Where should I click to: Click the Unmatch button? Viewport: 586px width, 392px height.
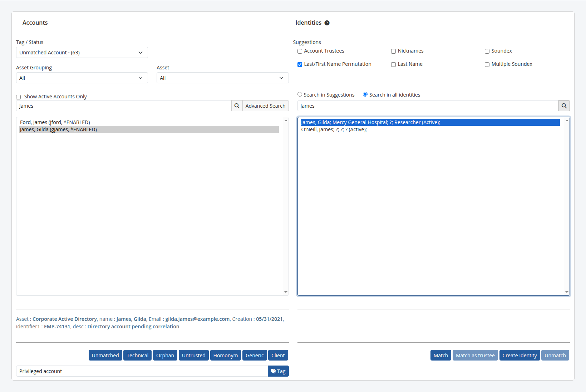pyautogui.click(x=555, y=355)
